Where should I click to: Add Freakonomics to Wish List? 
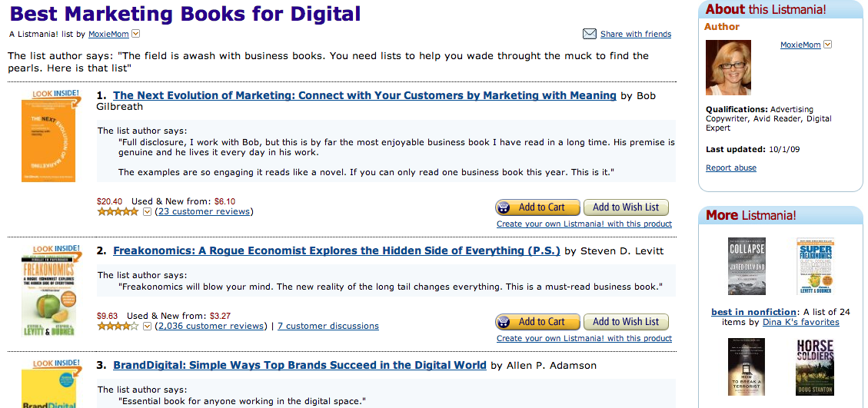point(626,322)
